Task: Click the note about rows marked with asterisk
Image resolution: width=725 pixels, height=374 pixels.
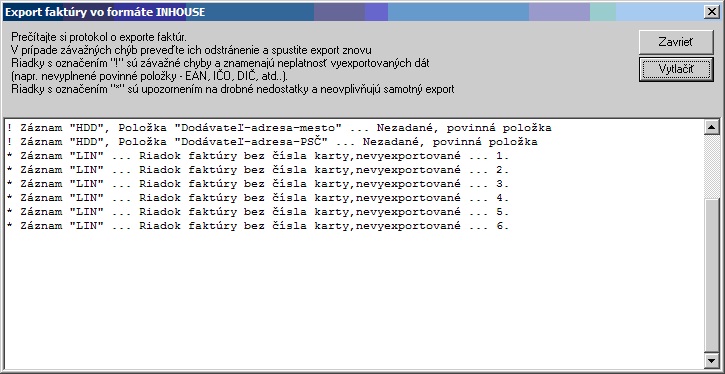Action: tap(233, 89)
